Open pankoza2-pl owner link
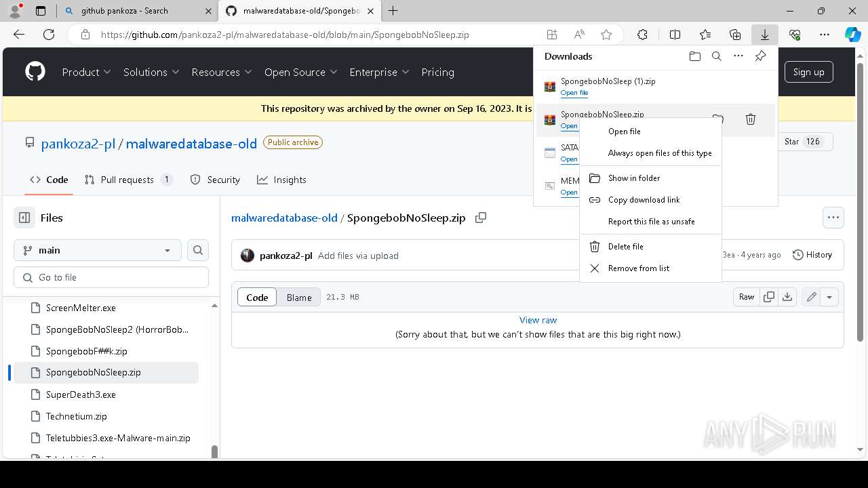The height and width of the screenshot is (488, 868). [79, 144]
